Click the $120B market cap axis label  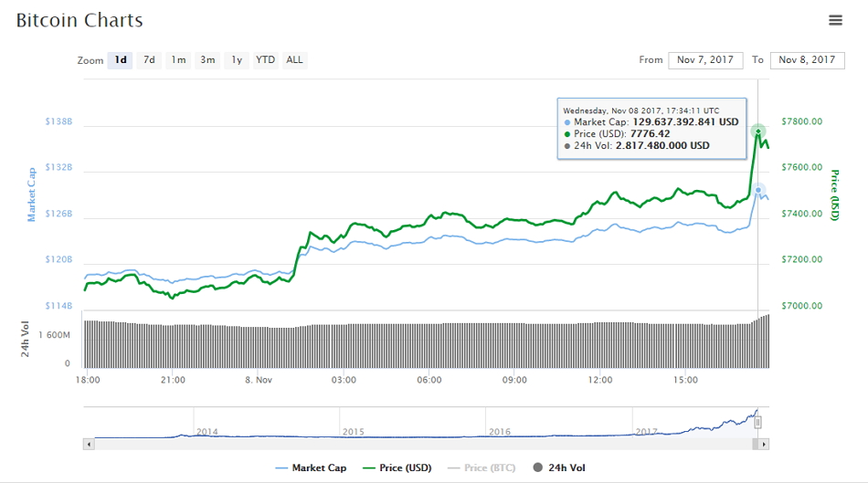tap(58, 259)
